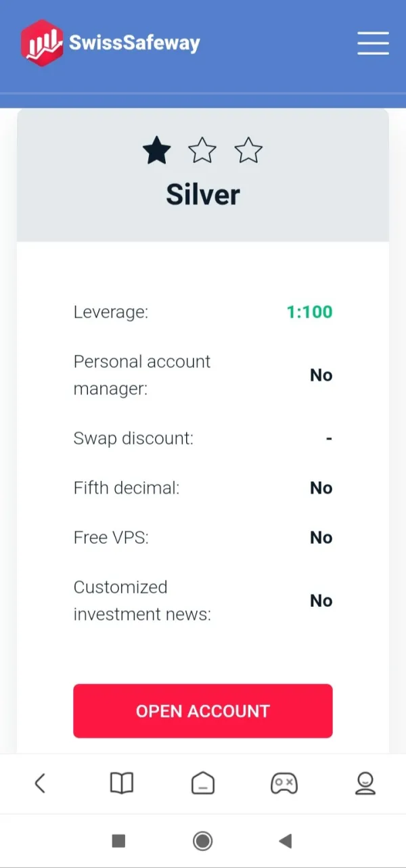Open the browser home tab icon
Screen dimensions: 406x868
point(202,783)
